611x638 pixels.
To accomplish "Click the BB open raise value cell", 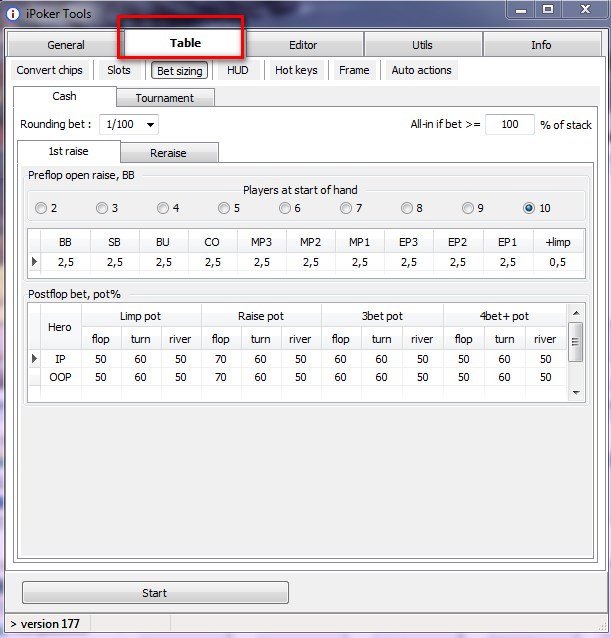I will 65,262.
